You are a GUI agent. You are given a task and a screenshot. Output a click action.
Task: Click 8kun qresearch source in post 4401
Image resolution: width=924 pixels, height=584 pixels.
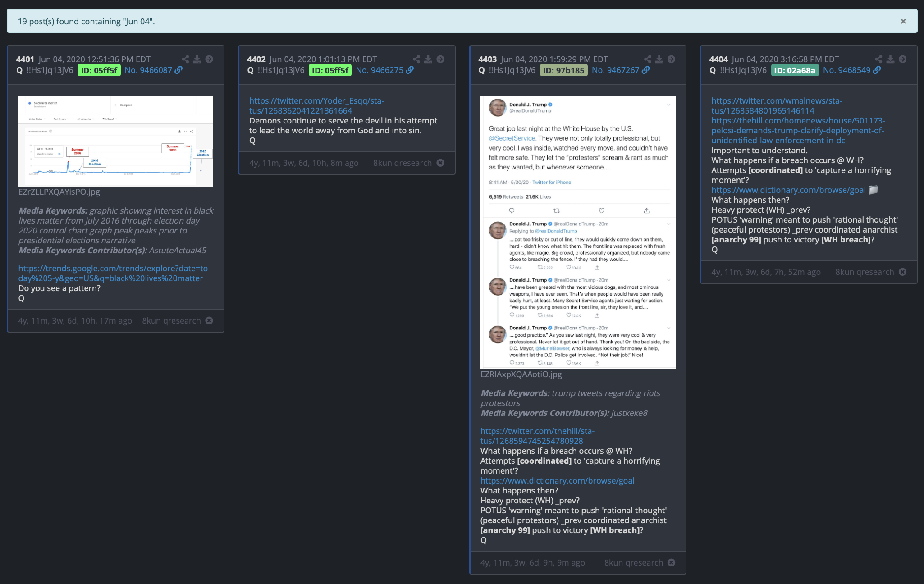pos(171,320)
